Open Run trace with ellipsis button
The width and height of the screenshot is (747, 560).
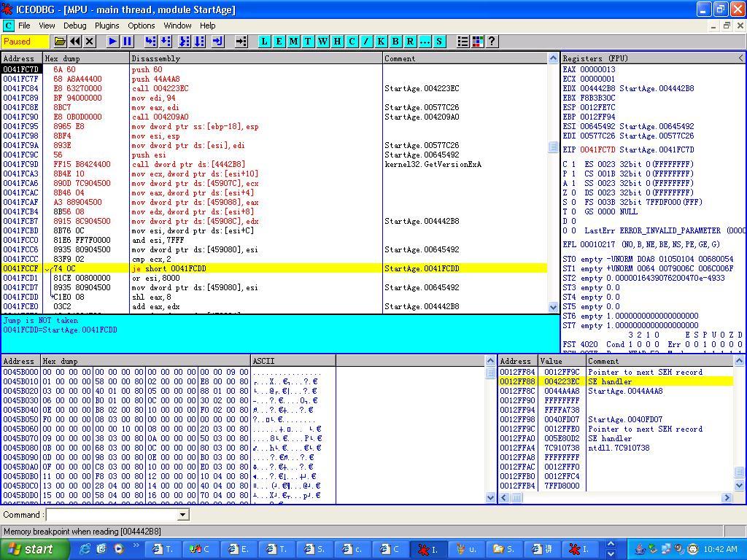pos(425,42)
